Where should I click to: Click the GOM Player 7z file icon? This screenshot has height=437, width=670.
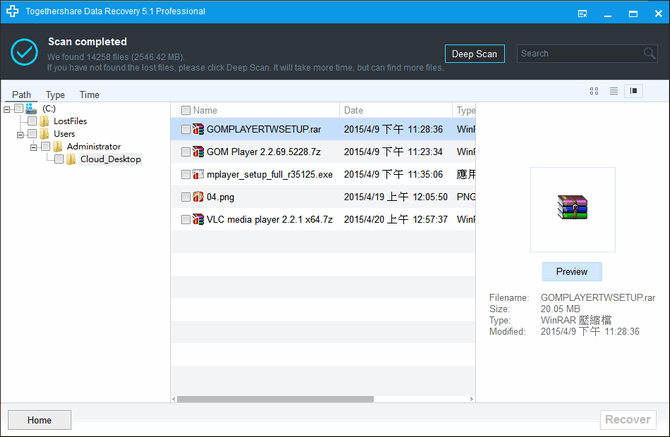(x=198, y=152)
